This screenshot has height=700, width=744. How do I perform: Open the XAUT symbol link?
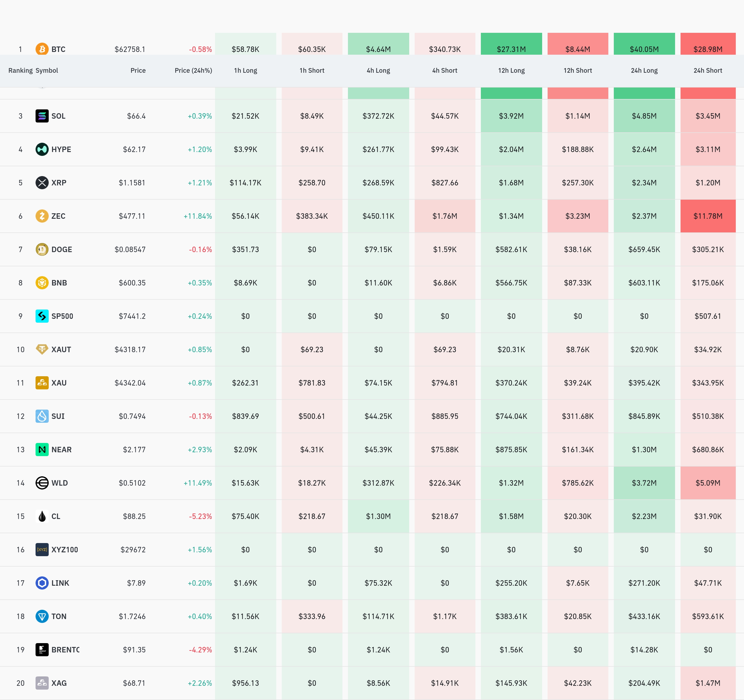pyautogui.click(x=61, y=349)
